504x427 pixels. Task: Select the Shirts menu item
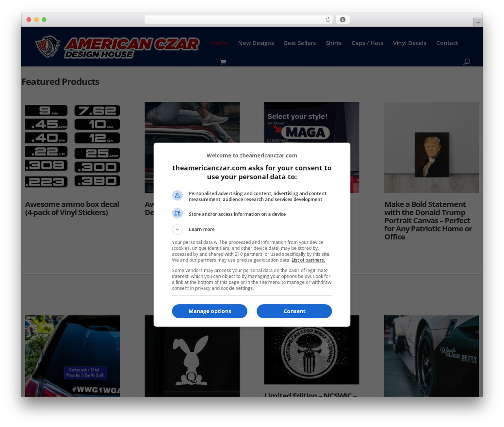(334, 43)
